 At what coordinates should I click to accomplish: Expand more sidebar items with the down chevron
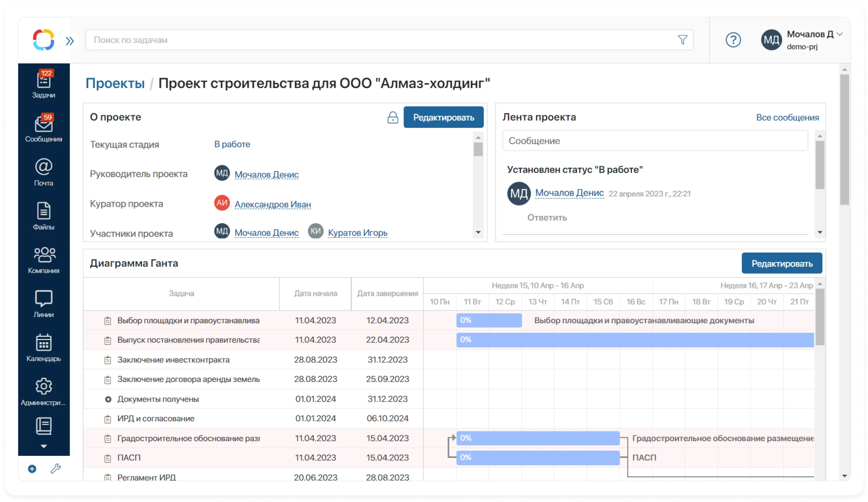pos(43,446)
